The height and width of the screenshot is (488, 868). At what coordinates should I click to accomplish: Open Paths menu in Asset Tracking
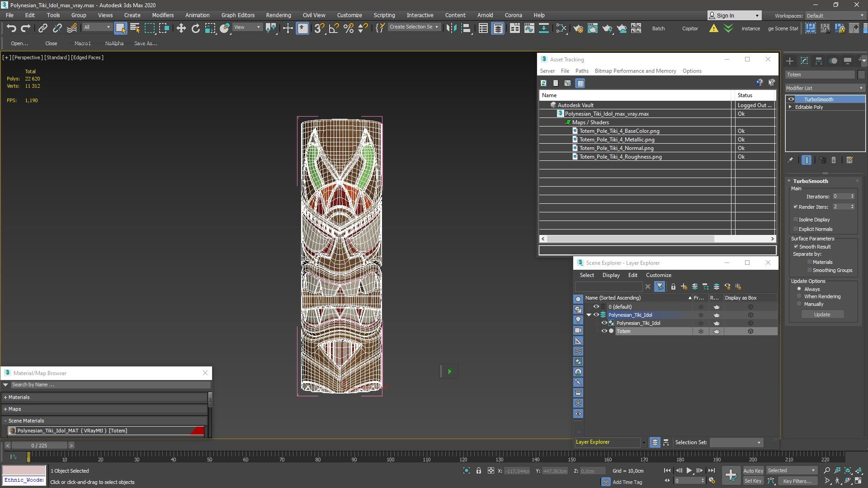click(582, 71)
